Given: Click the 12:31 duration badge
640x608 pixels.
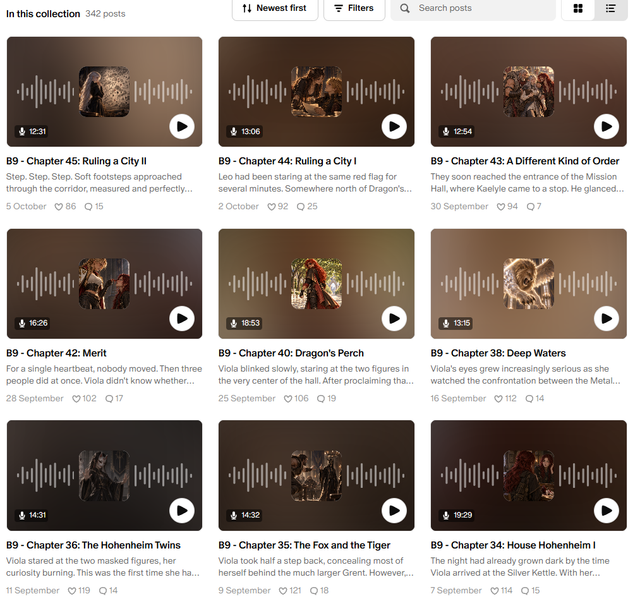Looking at the screenshot, I should click(32, 131).
